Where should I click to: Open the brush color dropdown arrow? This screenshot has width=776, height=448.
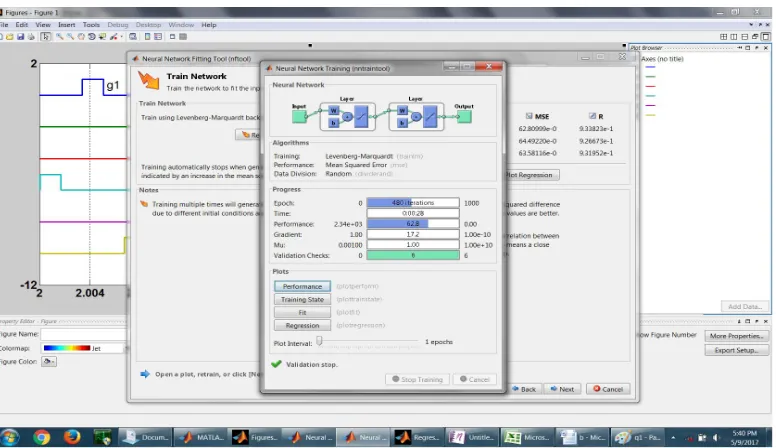pos(121,37)
